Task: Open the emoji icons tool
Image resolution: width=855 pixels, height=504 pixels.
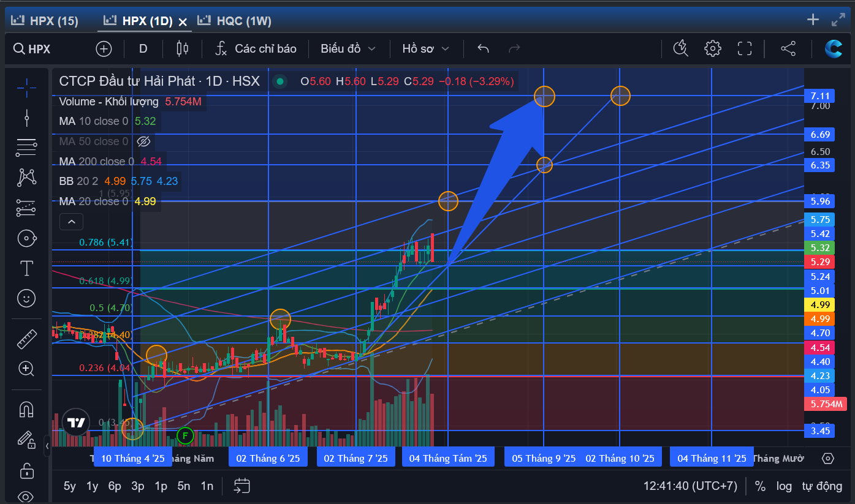Action: point(26,299)
